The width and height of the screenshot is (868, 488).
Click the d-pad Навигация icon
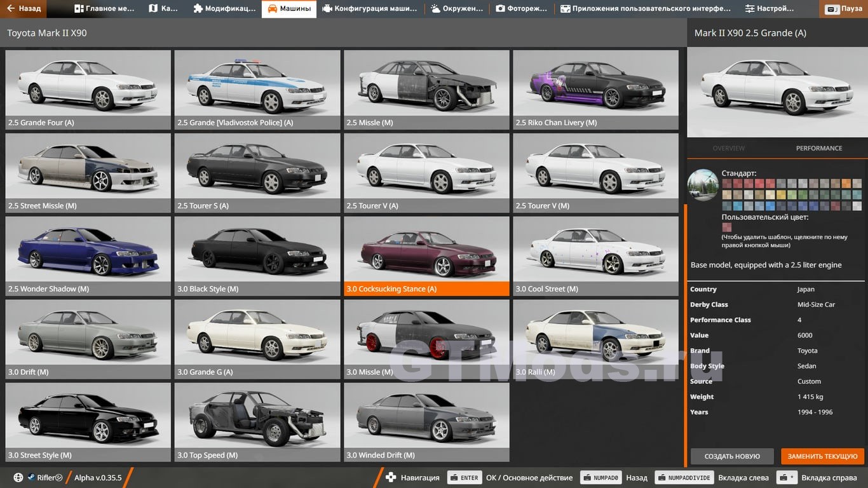pos(391,477)
